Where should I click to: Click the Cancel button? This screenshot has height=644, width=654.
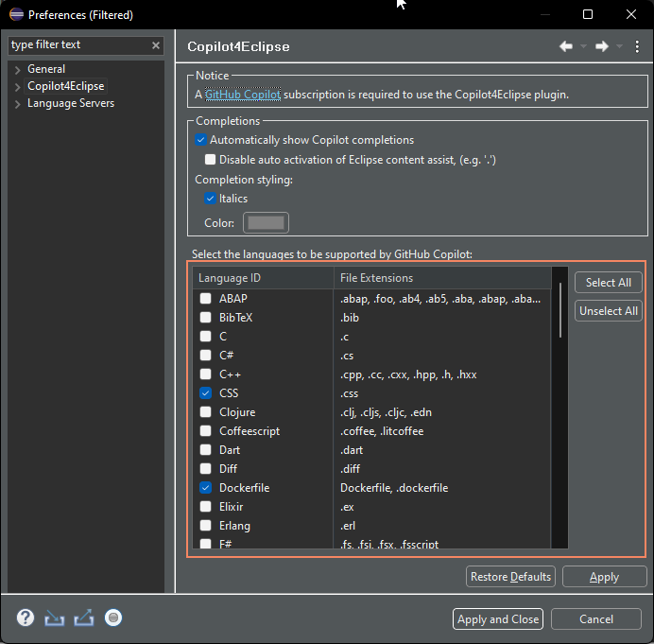pos(596,619)
